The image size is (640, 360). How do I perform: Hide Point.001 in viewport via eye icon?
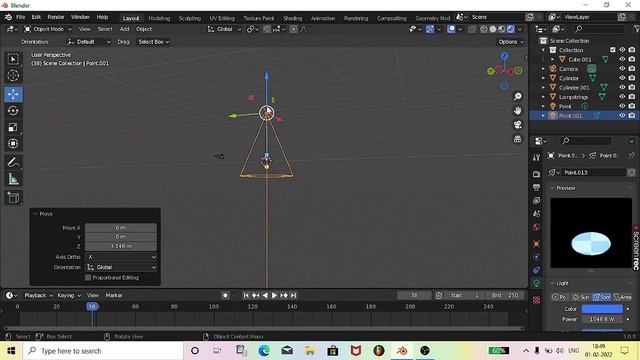622,116
